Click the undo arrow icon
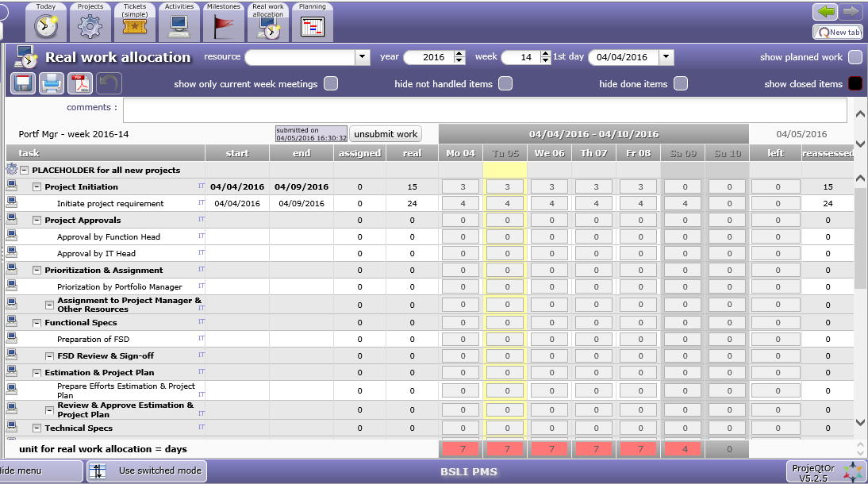868x484 pixels. click(109, 83)
